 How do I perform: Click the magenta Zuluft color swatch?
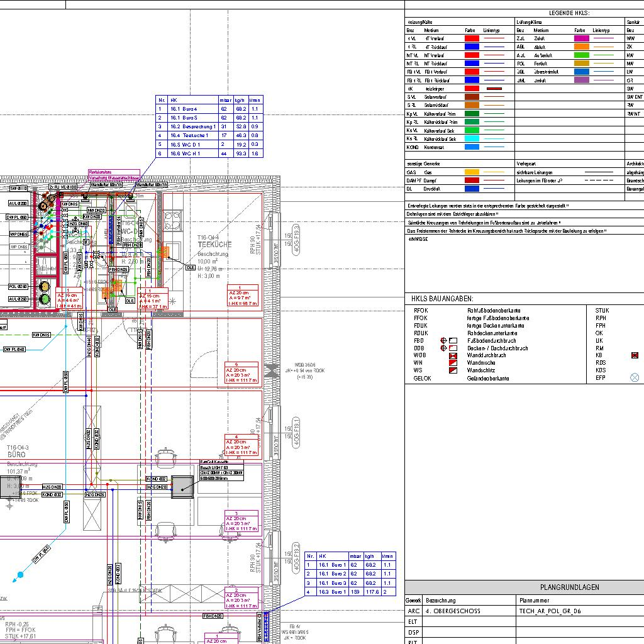[x=581, y=38]
